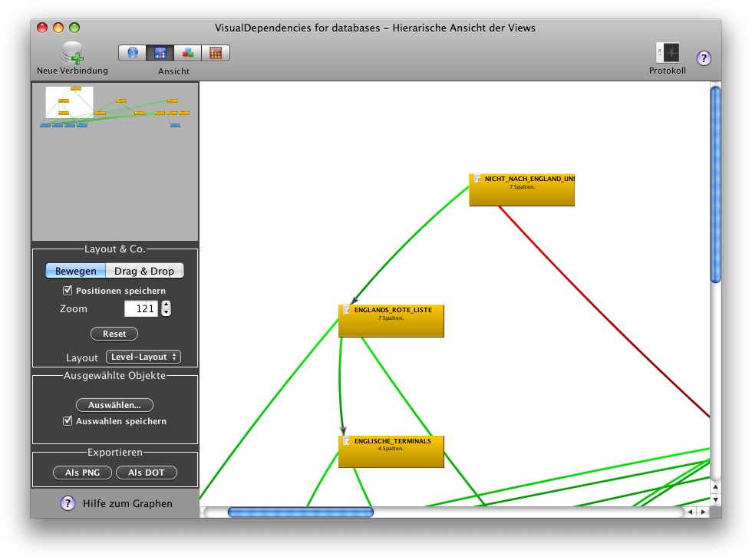The height and width of the screenshot is (560, 752).
Task: Open the Protokoll log icon
Action: pos(668,53)
